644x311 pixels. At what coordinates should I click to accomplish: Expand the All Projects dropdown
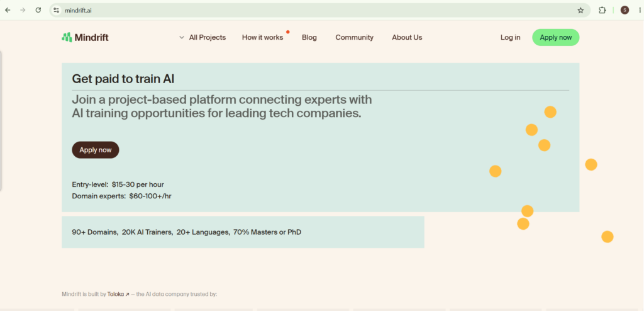203,37
